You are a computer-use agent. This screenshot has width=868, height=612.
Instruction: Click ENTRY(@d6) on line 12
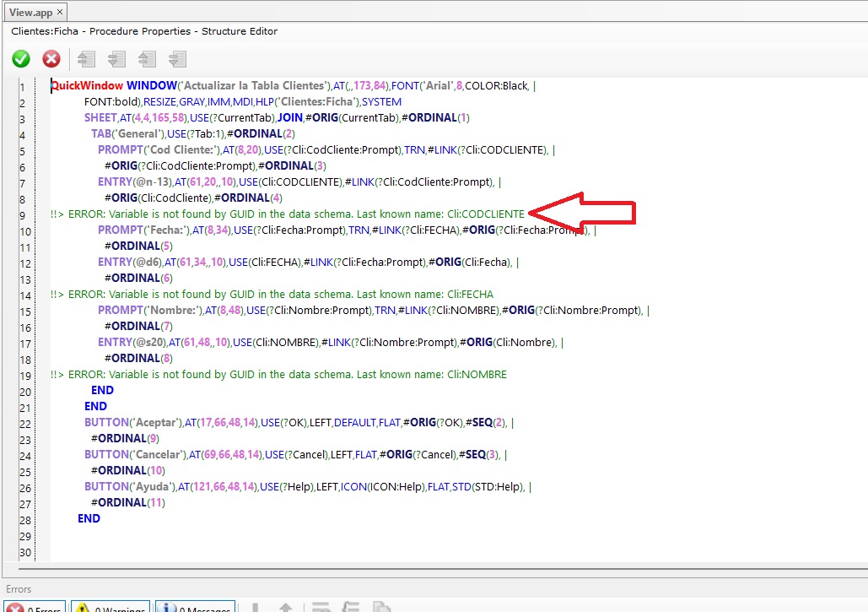(130, 262)
